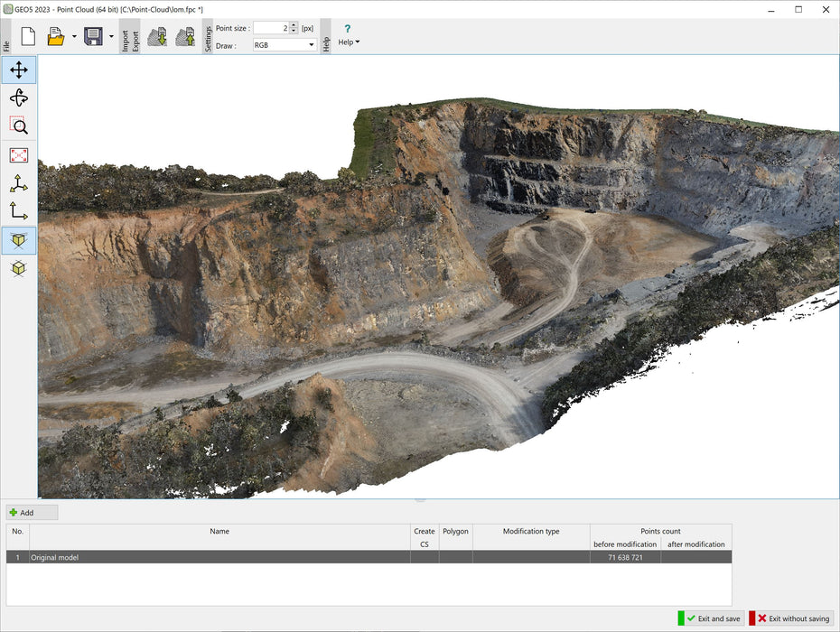Screen dimensions: 840x632
Task: Click the open folder icon
Action: [x=56, y=37]
